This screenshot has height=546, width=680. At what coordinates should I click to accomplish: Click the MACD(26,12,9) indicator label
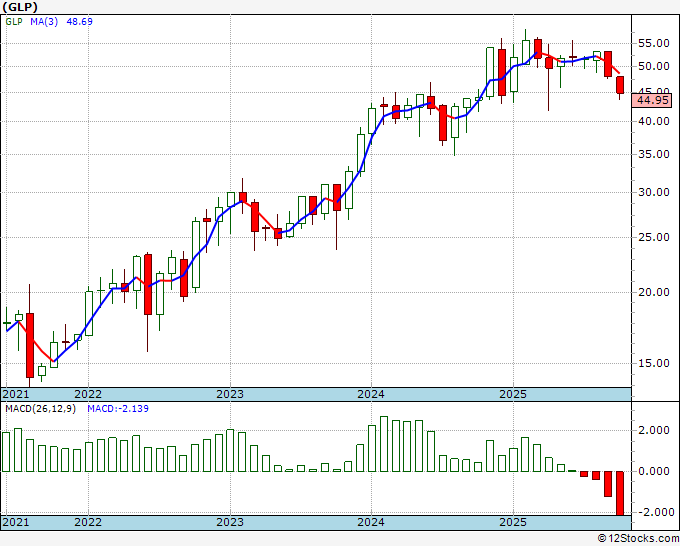[40, 409]
